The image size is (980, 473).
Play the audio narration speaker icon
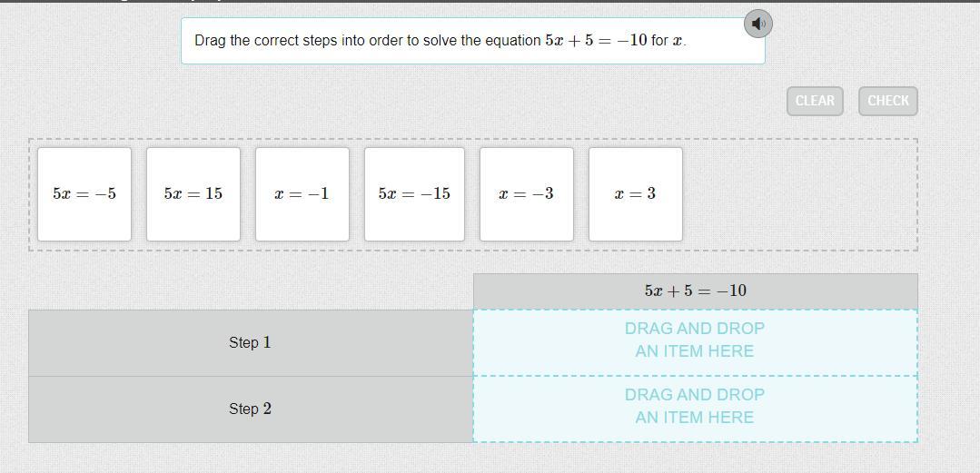[758, 24]
